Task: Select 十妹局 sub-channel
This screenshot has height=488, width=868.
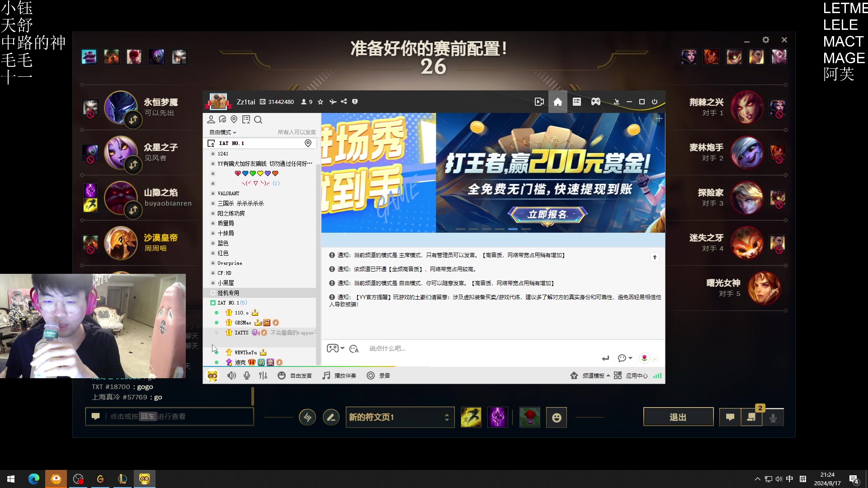Action: click(x=226, y=234)
